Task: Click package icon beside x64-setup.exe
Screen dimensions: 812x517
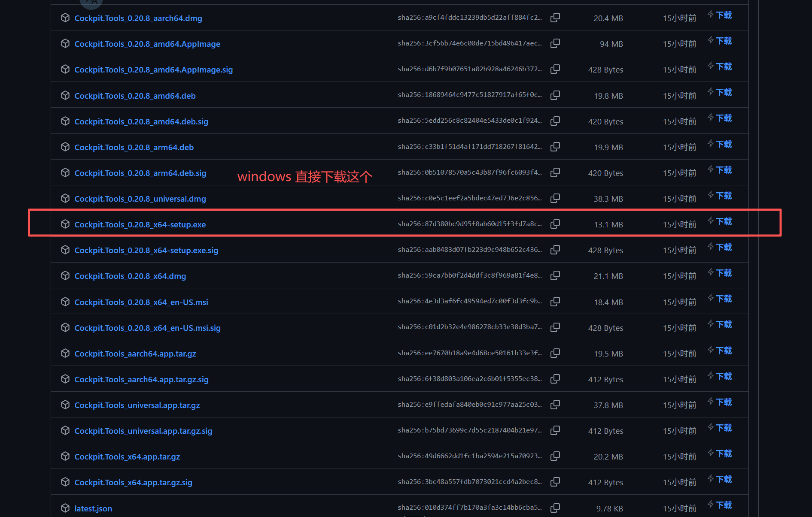Action: pos(65,224)
